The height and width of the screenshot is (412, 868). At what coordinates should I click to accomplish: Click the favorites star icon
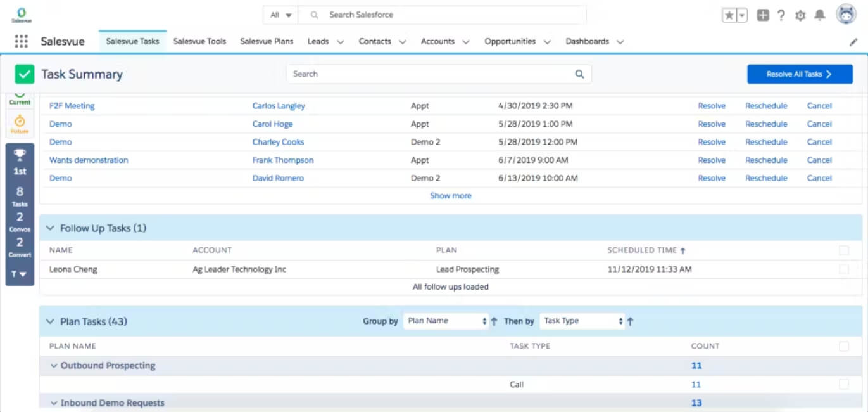[x=729, y=16]
